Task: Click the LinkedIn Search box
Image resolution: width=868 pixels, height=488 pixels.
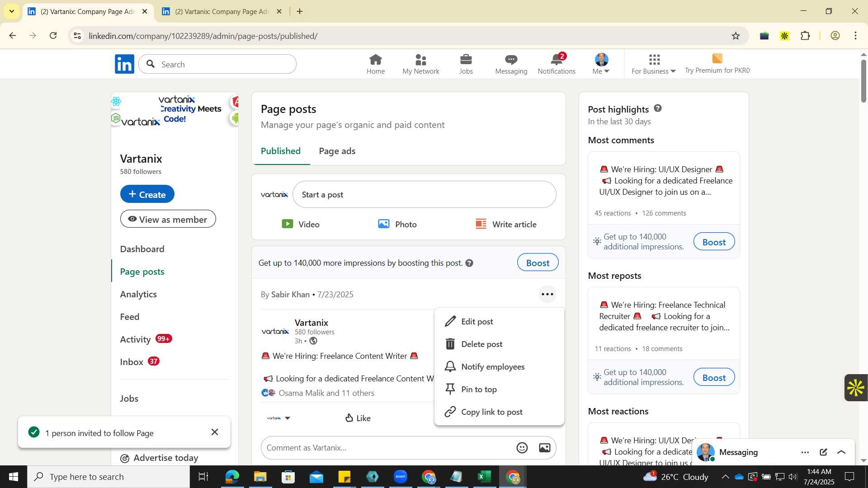Action: 217,64
